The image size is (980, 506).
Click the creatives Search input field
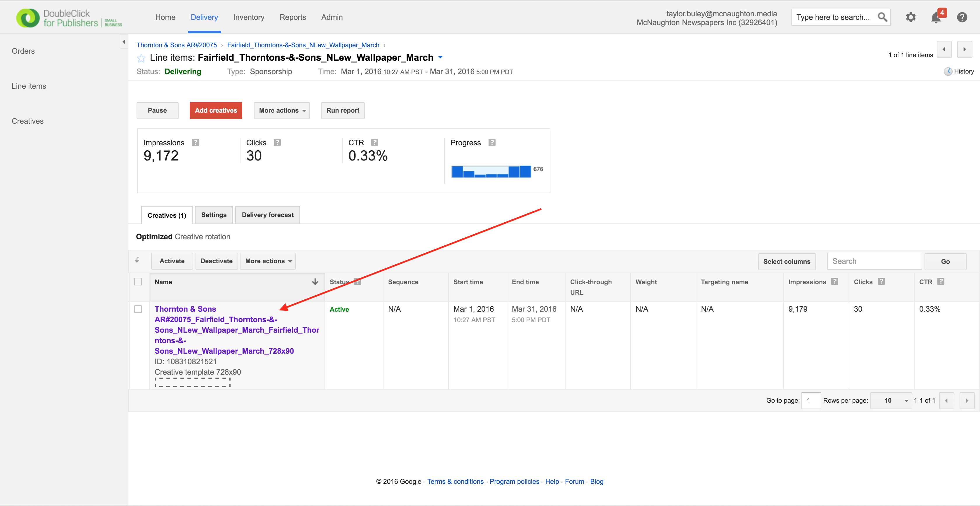(874, 261)
